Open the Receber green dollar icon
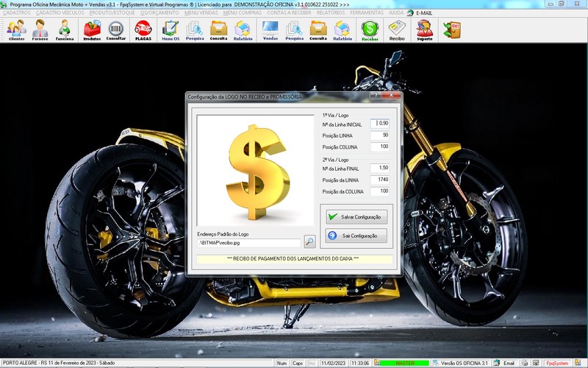588x368 pixels. [x=370, y=30]
